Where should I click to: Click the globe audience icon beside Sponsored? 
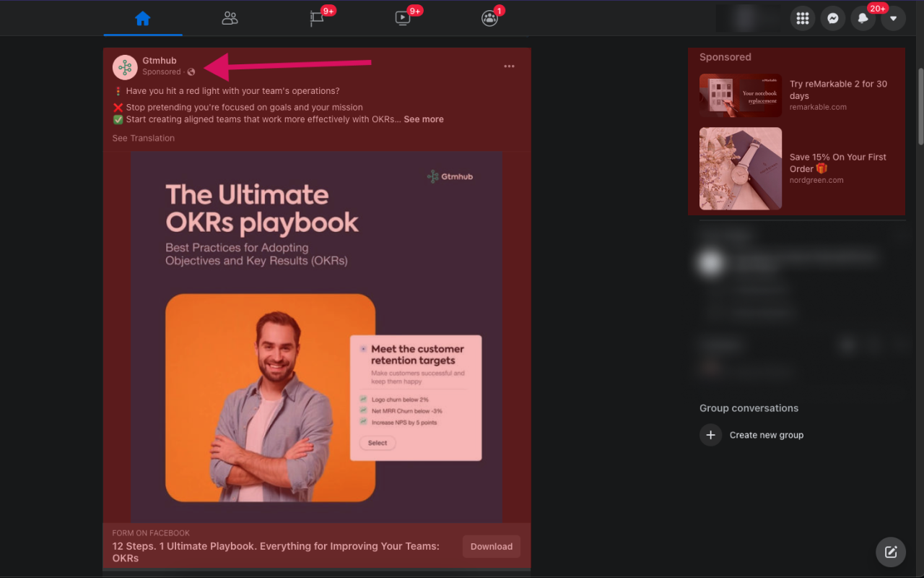tap(191, 72)
